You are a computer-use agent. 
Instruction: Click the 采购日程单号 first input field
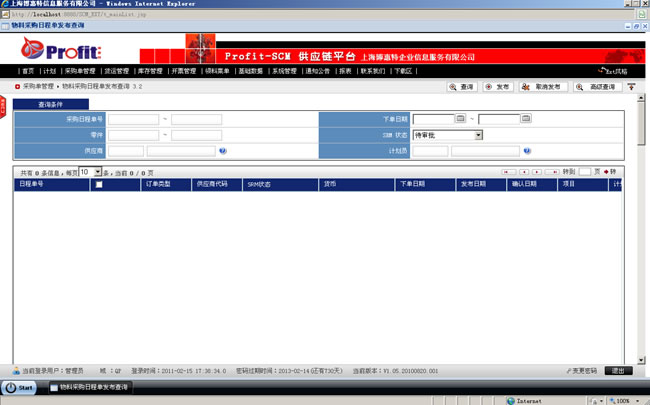(132, 119)
